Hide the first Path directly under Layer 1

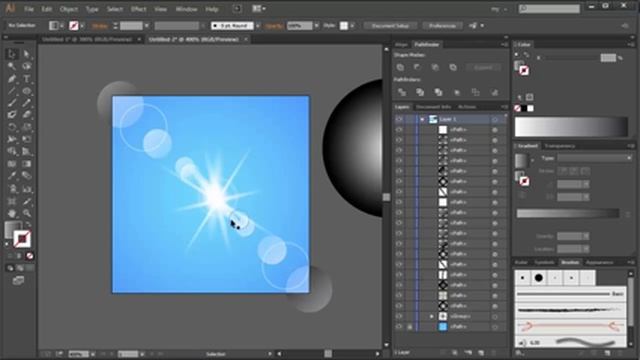(x=399, y=129)
